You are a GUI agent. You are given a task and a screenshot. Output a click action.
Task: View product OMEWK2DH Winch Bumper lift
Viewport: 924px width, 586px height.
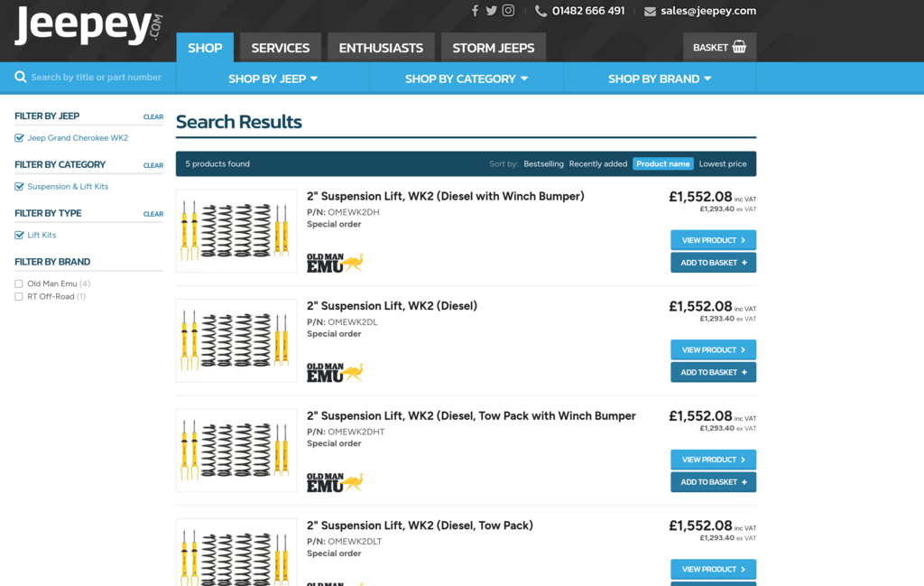click(713, 240)
